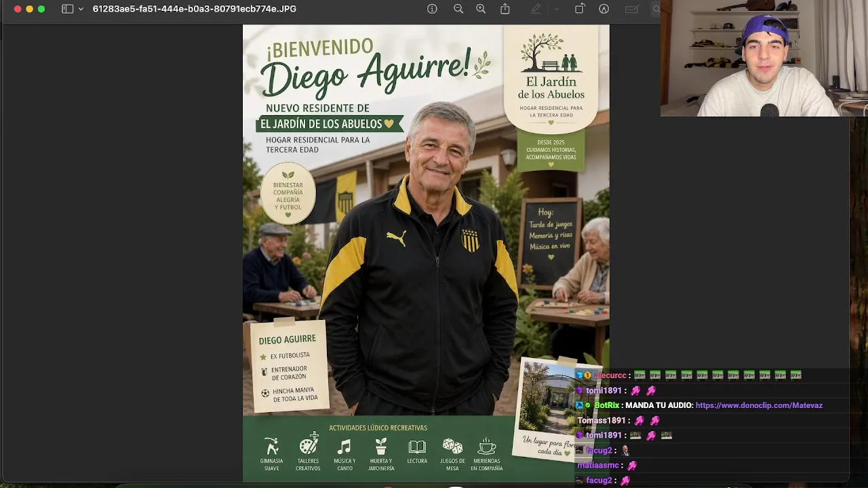868x488 pixels.
Task: Open the Share menu in Preview
Action: (505, 9)
